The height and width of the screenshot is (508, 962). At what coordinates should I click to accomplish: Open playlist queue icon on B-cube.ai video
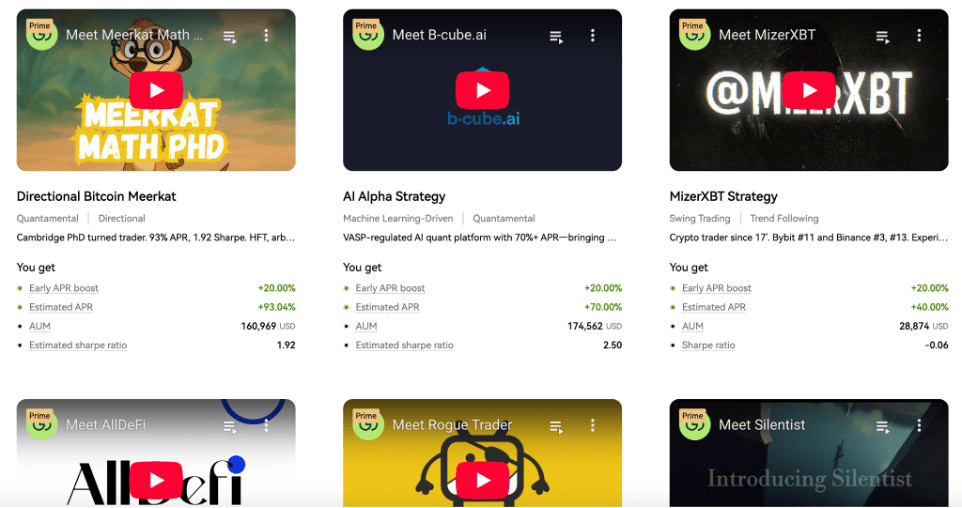tap(556, 37)
